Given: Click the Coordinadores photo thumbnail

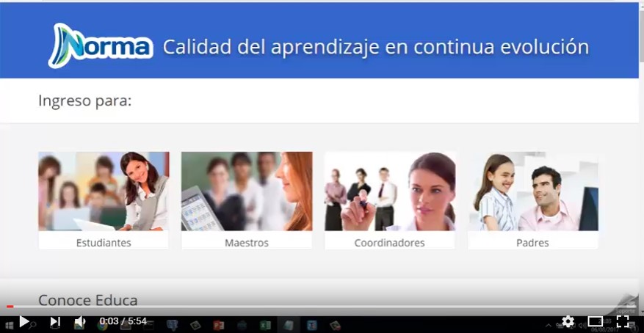Looking at the screenshot, I should point(389,191).
